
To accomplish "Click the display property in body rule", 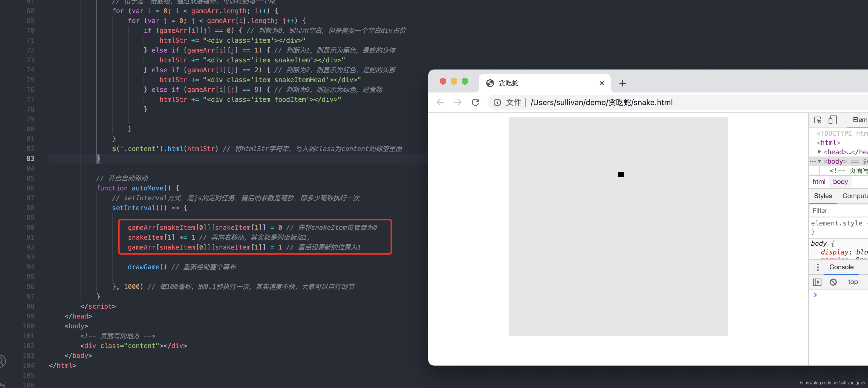I will coord(834,252).
